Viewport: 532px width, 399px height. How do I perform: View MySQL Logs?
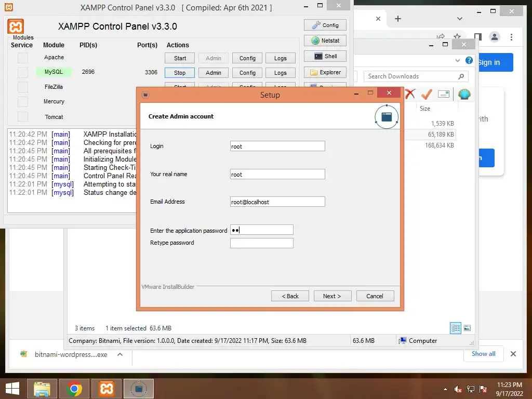tap(280, 73)
